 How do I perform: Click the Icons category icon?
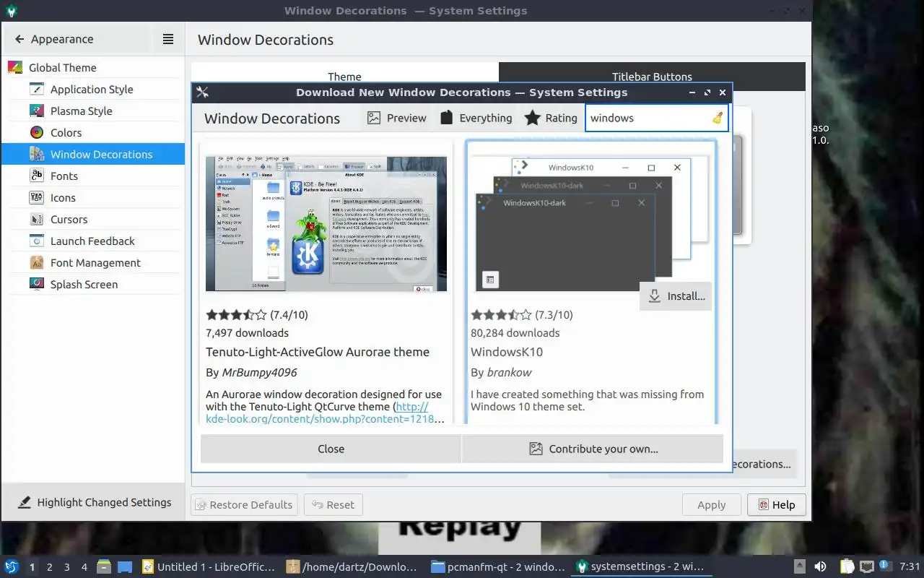coord(37,198)
